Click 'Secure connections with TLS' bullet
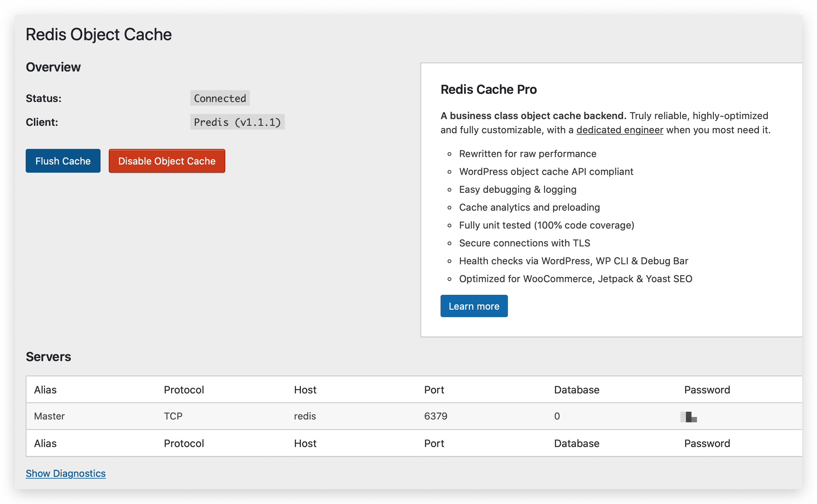 coord(525,243)
